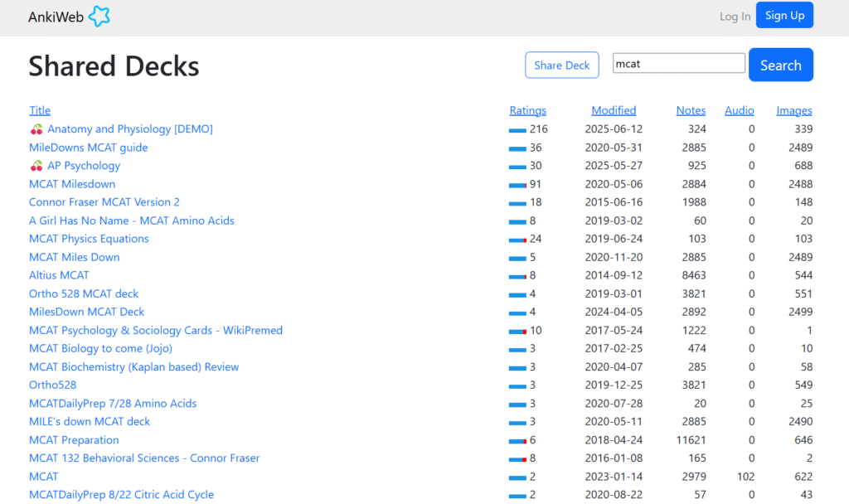Open MileDowns MCAT guide deck
Image resolution: width=849 pixels, height=504 pixels.
(88, 148)
